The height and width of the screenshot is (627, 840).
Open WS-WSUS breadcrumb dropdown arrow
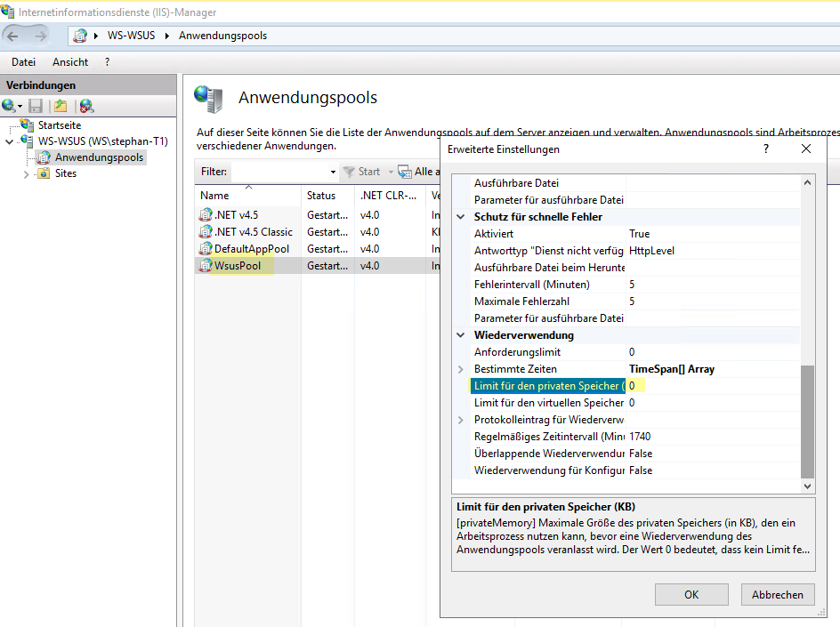(x=167, y=36)
